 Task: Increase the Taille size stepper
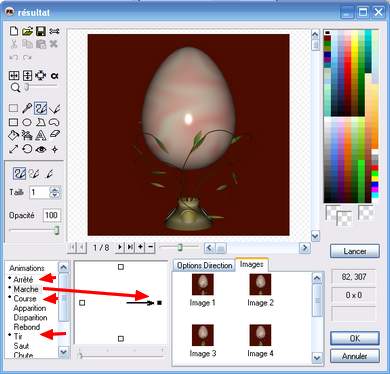coord(55,189)
